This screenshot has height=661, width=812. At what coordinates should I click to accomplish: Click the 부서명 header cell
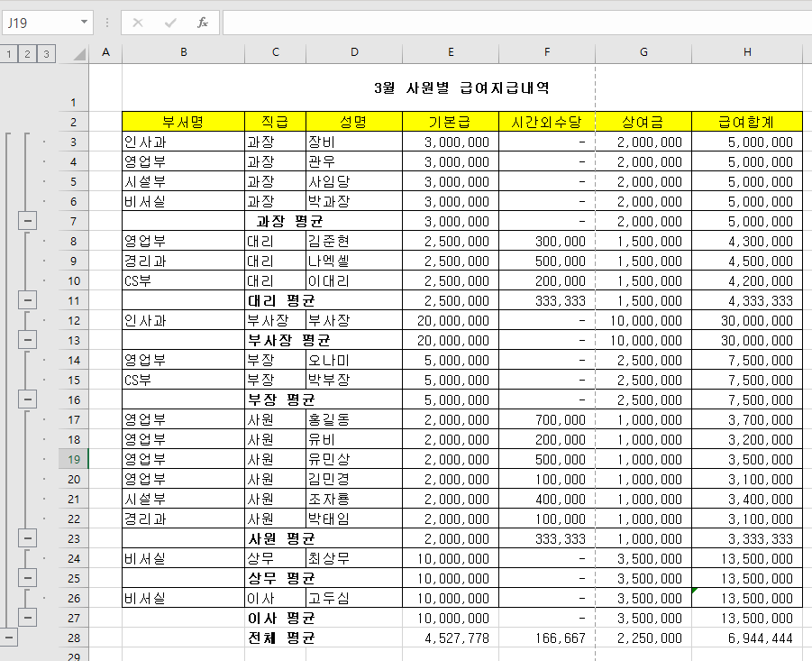click(183, 123)
